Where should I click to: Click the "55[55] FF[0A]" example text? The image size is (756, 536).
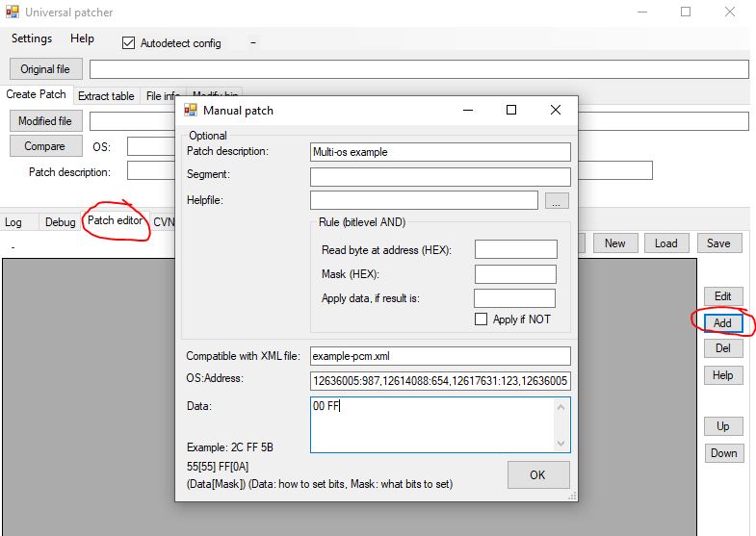point(218,467)
